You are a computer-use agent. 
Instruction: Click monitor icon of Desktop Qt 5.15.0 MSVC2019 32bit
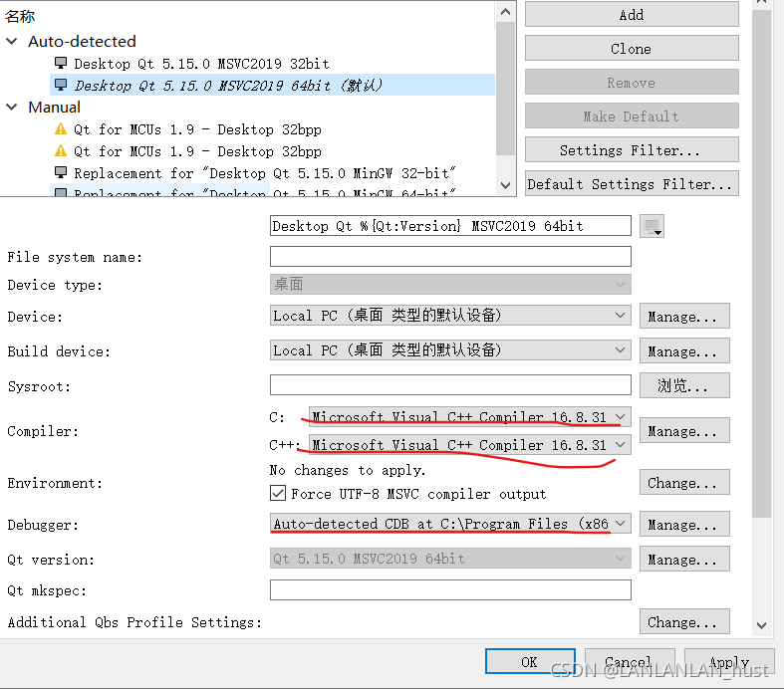pyautogui.click(x=61, y=63)
